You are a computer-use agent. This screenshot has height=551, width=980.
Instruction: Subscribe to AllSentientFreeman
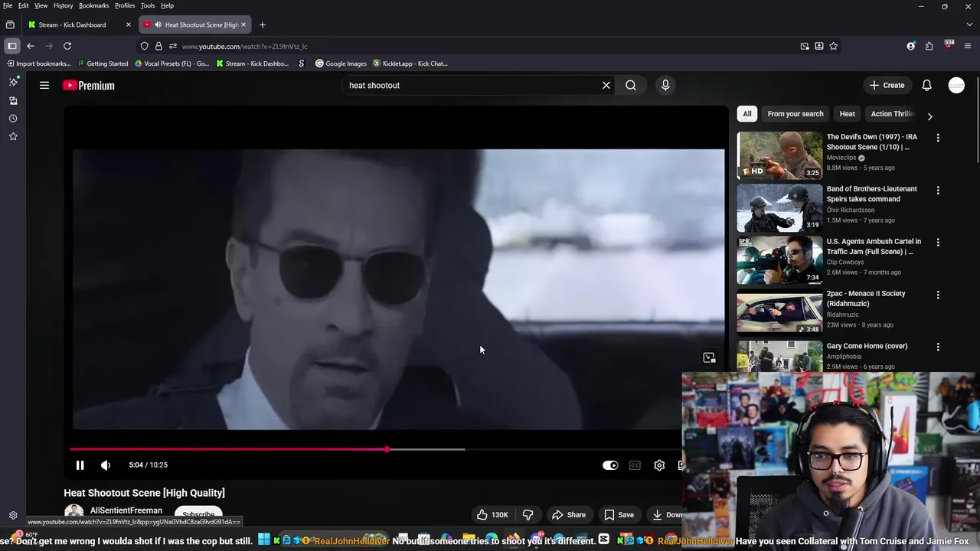[x=198, y=514]
